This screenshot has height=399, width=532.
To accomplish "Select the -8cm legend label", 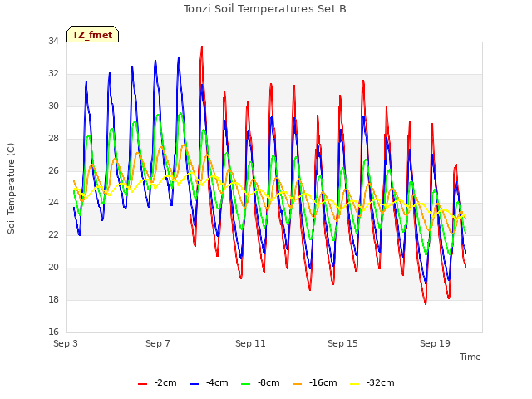I will (x=268, y=382).
